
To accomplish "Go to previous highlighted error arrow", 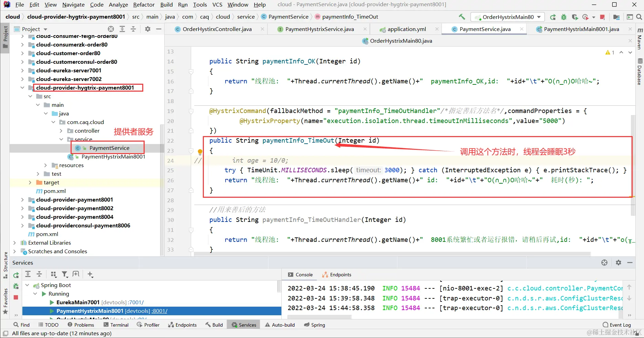I will (621, 52).
